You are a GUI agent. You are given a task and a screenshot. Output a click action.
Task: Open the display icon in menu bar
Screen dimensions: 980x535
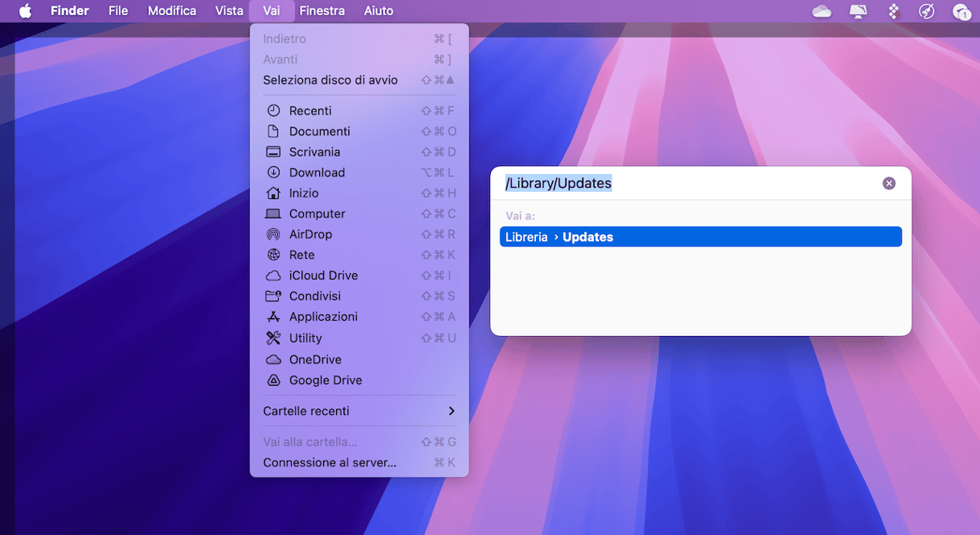(x=858, y=10)
